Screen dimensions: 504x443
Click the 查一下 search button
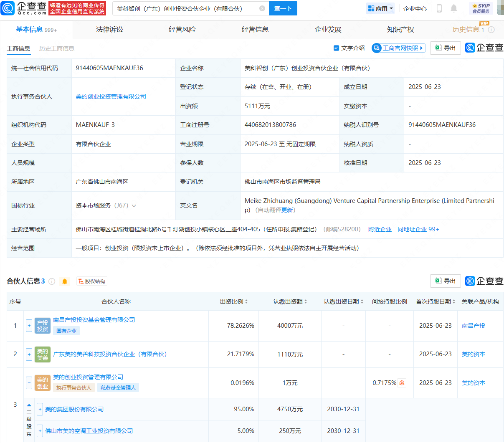[283, 8]
